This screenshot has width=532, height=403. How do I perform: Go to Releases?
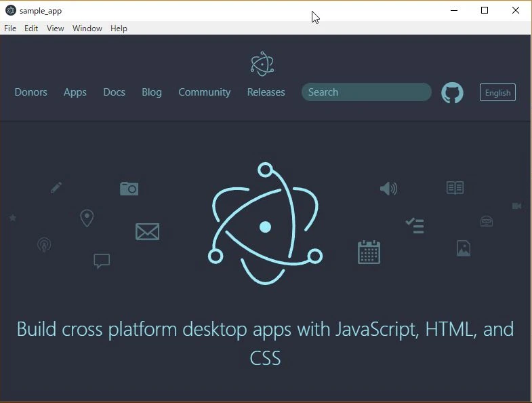266,92
